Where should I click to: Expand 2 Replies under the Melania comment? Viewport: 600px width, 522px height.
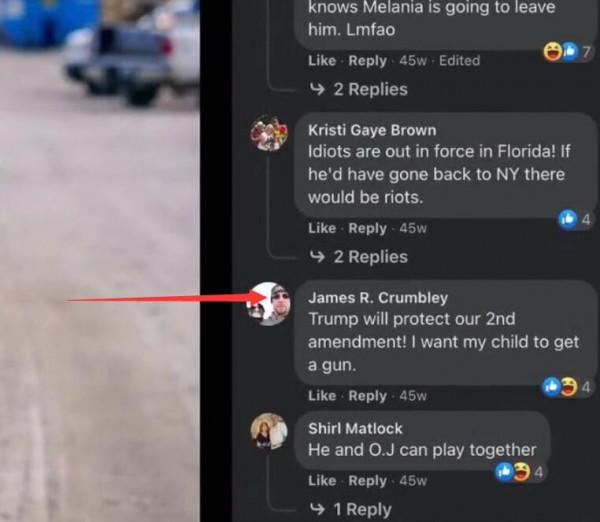click(358, 89)
